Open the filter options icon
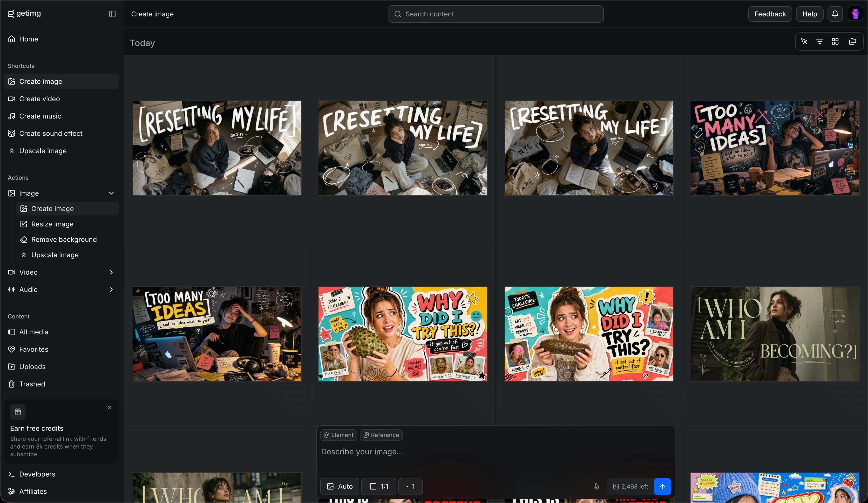Screen dimensions: 868x503 click(x=820, y=42)
